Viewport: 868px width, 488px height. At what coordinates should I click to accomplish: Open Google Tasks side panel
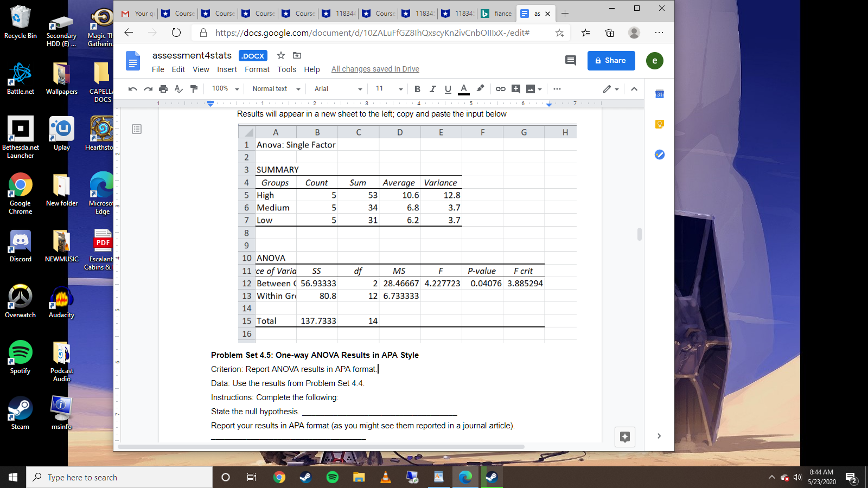pos(660,155)
